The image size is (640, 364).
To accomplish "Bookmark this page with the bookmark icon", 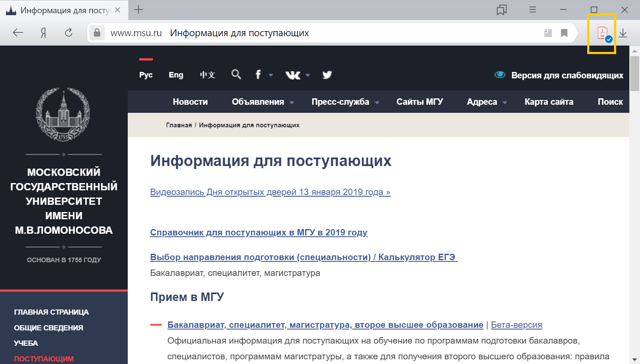I will click(x=564, y=33).
